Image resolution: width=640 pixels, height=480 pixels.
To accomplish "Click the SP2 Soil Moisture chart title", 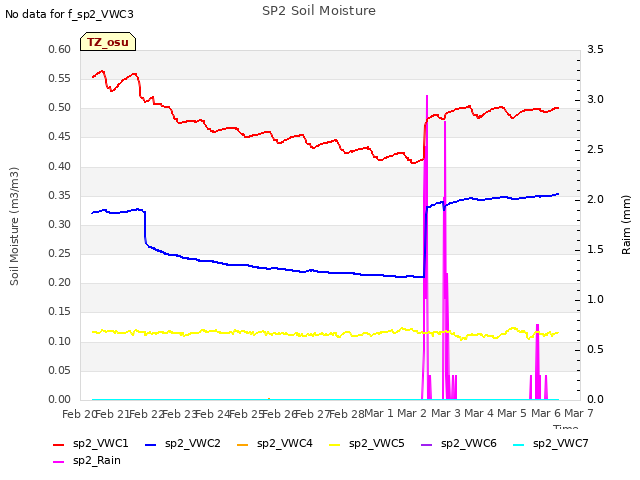I will (x=319, y=11).
